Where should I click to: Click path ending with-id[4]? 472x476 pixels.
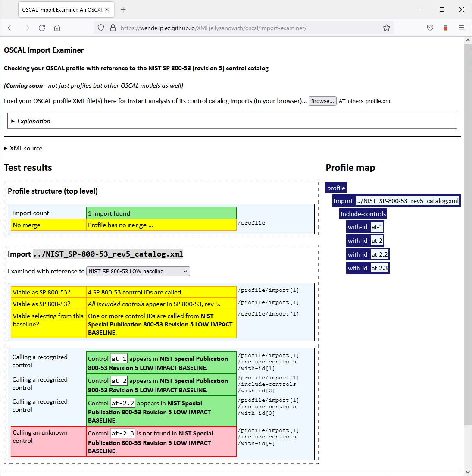coord(268,437)
